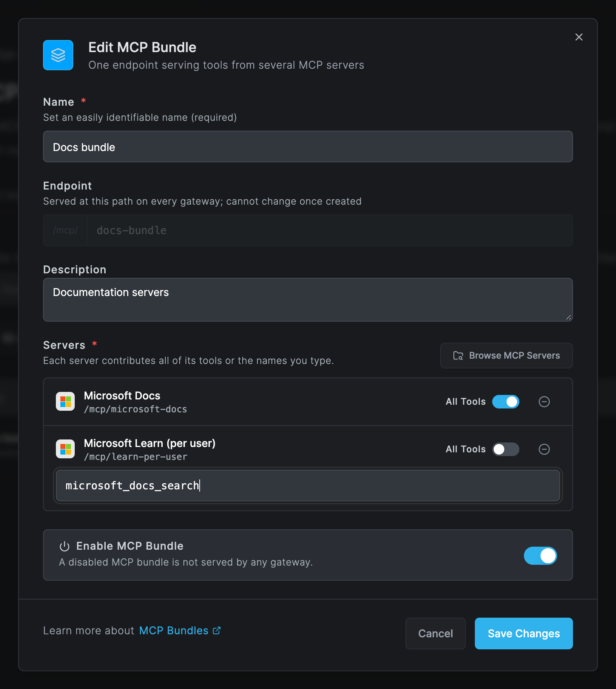Click the All Tools label for Microsoft Docs

click(465, 402)
